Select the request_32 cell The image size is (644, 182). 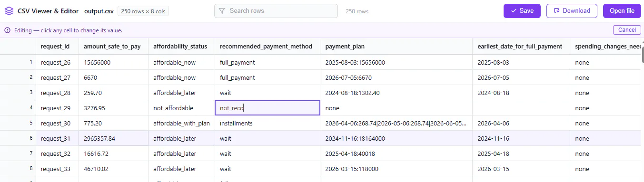pyautogui.click(x=58, y=153)
